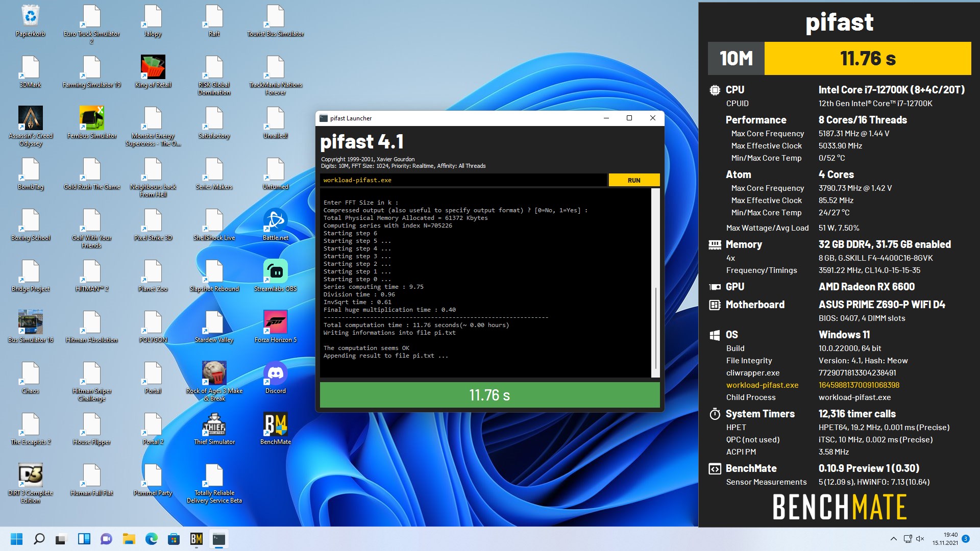Open Euro Truck Simulator 2 desktop shortcut
The height and width of the screenshot is (551, 980).
pyautogui.click(x=92, y=24)
